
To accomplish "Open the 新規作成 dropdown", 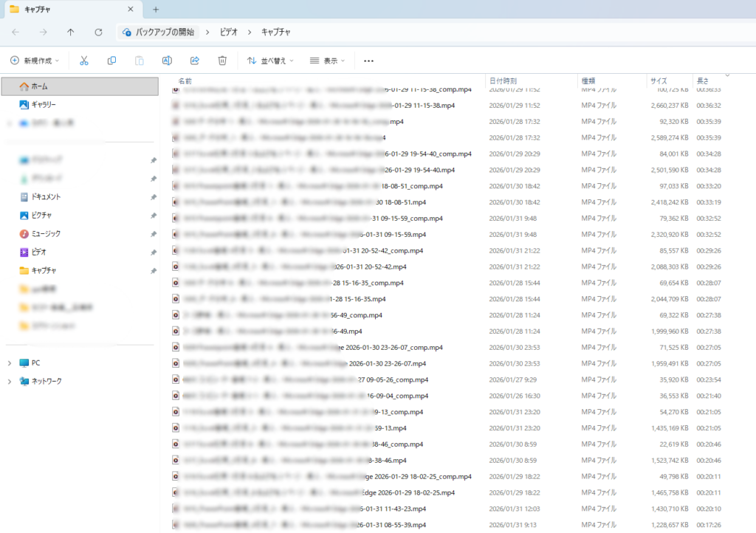I will click(x=35, y=61).
